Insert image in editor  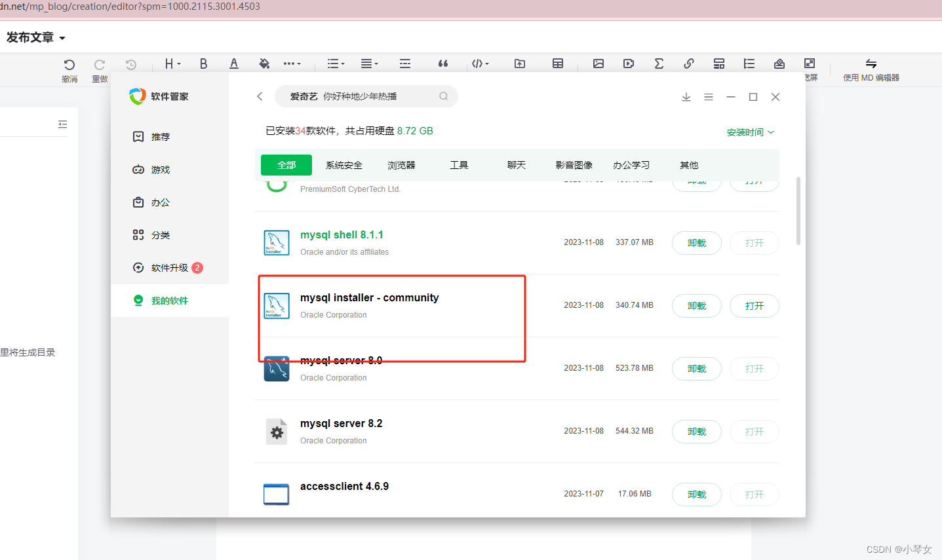(599, 64)
